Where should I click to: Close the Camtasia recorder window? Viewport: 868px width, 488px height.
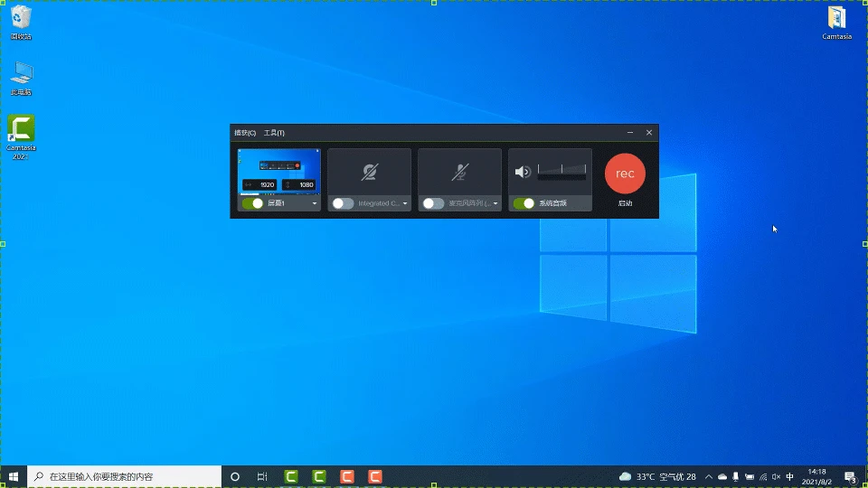[649, 133]
